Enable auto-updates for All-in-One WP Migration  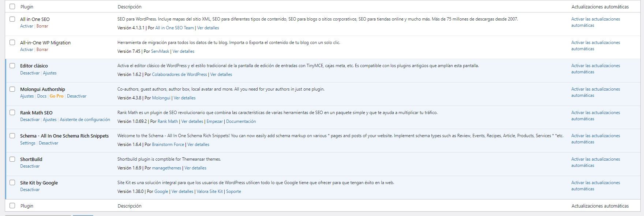pos(596,45)
